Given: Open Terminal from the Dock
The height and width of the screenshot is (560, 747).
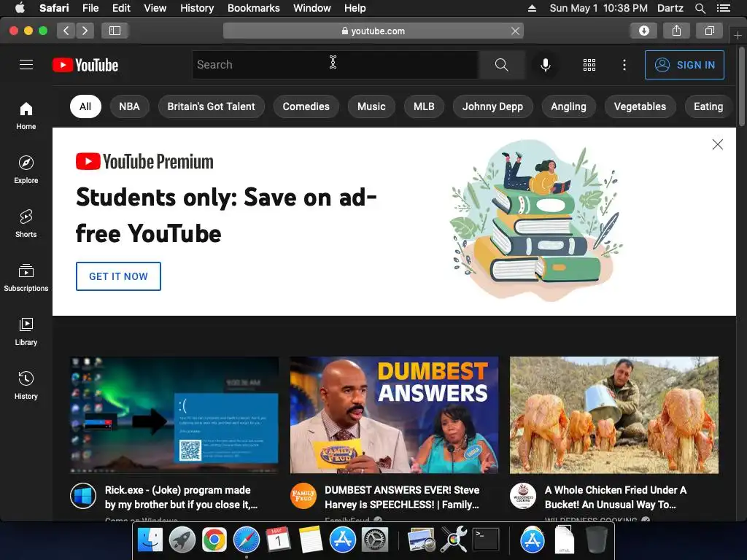Looking at the screenshot, I should (485, 540).
